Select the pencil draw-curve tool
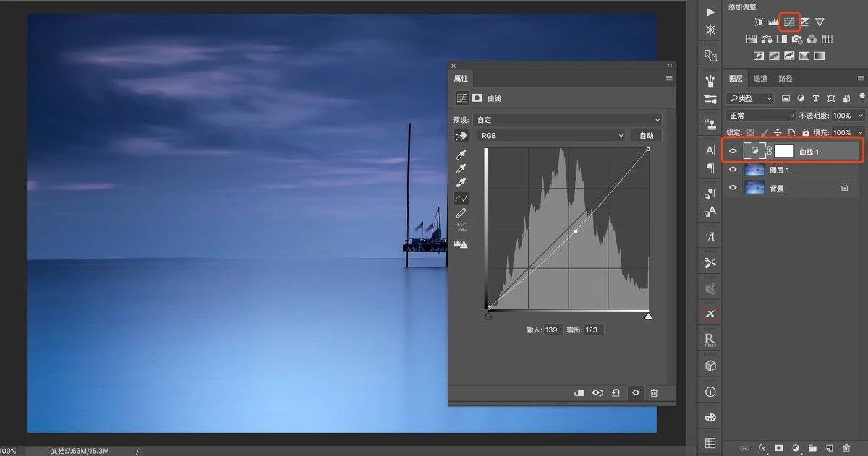868x456 pixels. pyautogui.click(x=461, y=213)
